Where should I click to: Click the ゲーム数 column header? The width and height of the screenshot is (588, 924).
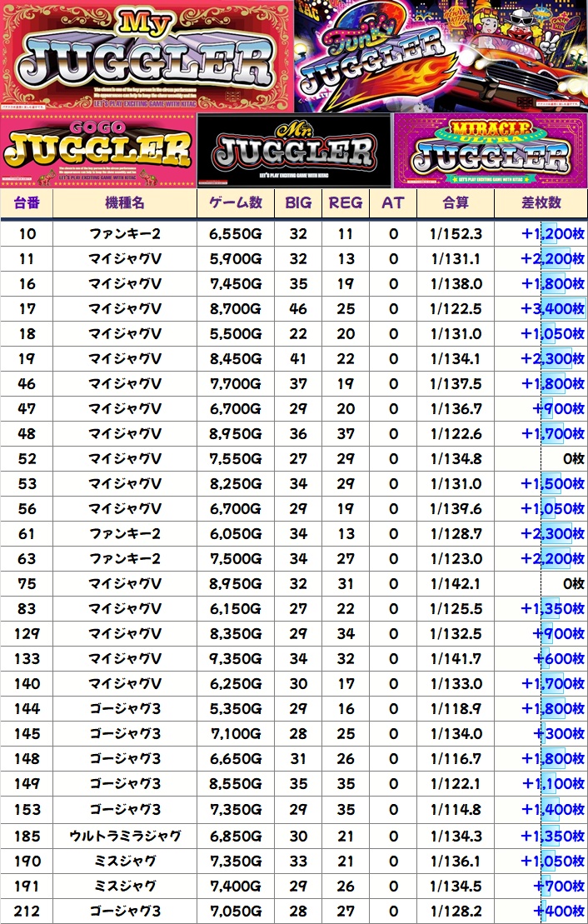pos(236,203)
